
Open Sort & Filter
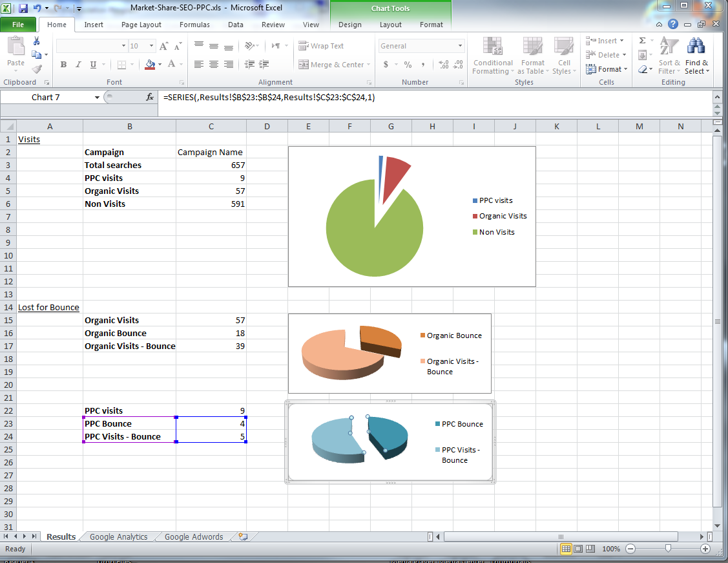pos(669,56)
